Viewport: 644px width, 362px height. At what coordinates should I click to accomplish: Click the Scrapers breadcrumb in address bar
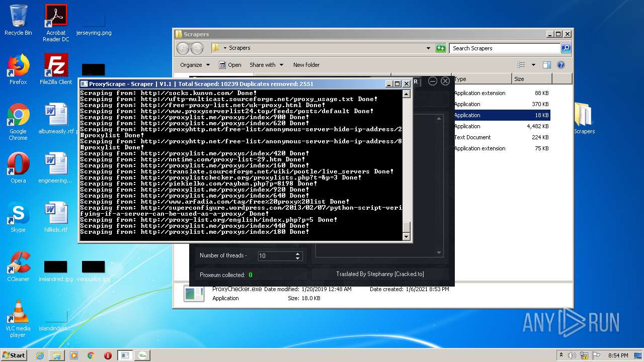point(239,48)
